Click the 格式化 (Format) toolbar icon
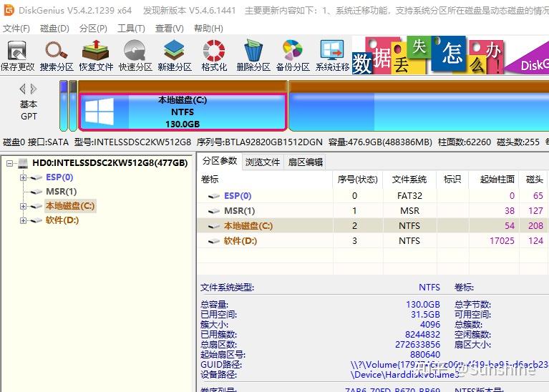The width and height of the screenshot is (549, 392). coord(214,55)
